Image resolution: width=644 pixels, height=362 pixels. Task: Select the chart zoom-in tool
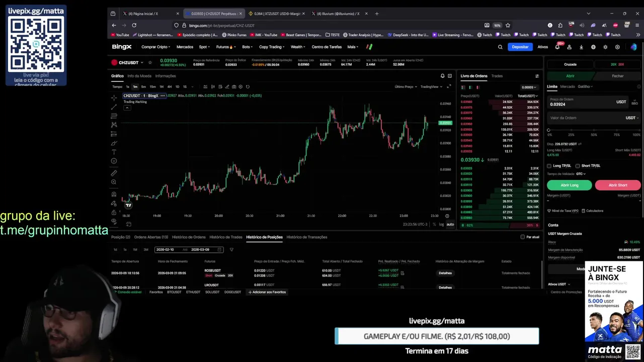pos(114,182)
